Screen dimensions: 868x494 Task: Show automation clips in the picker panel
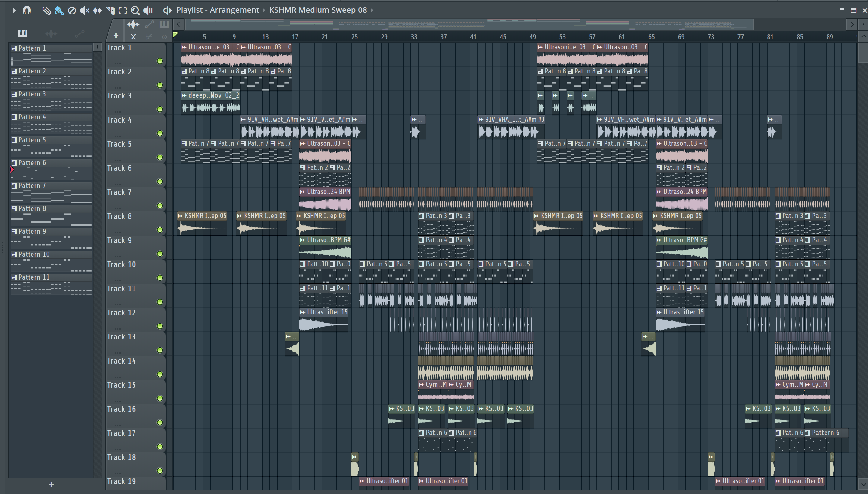pyautogui.click(x=80, y=33)
